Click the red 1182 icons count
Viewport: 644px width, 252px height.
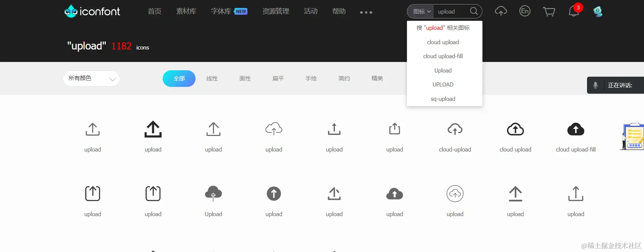121,46
